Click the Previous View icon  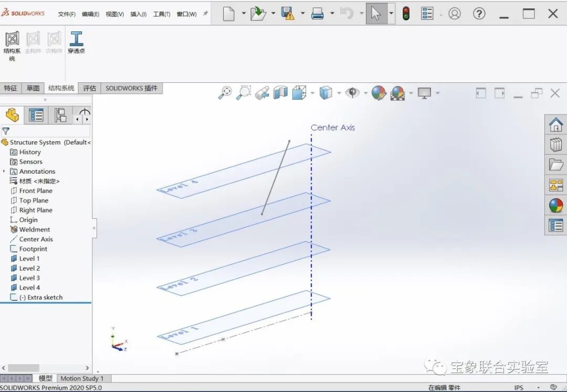coord(262,93)
